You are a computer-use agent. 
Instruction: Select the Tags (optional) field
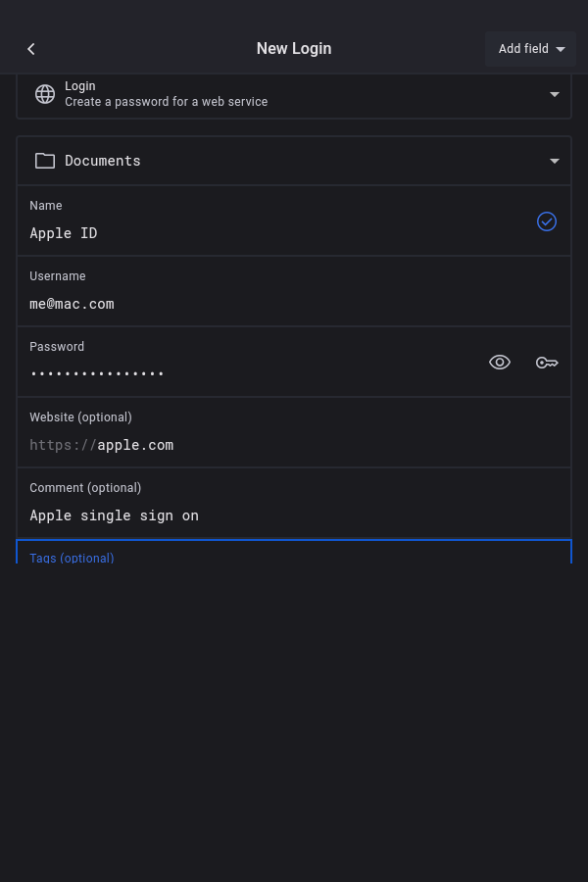294,554
